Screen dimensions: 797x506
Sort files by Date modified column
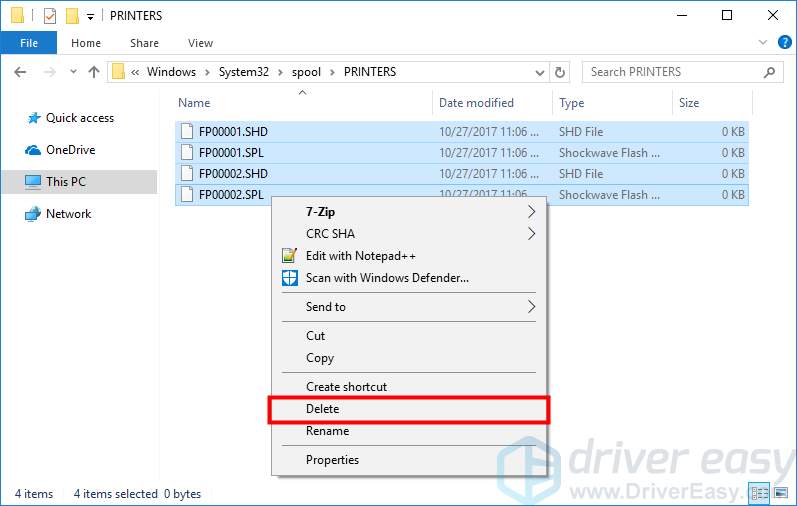coord(476,103)
